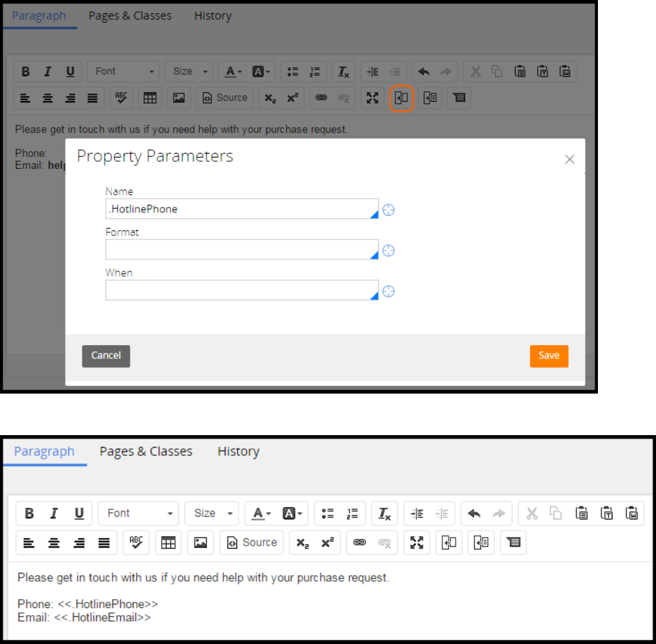656x644 pixels.
Task: Insert a bulleted list in the bottom editor
Action: coord(328,513)
